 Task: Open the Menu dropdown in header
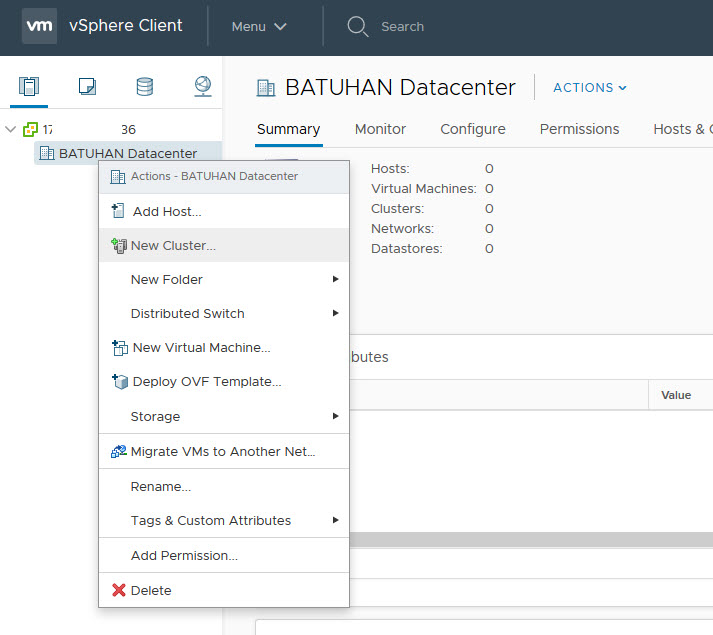point(259,27)
